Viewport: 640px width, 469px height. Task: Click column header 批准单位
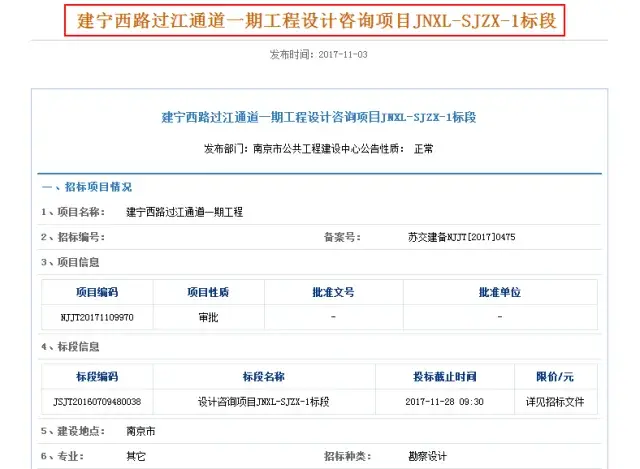[500, 292]
